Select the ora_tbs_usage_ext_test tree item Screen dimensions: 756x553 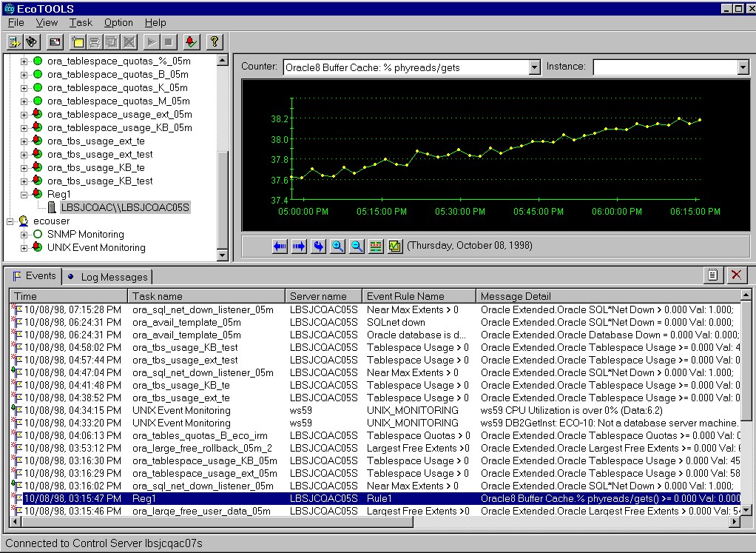[x=100, y=155]
